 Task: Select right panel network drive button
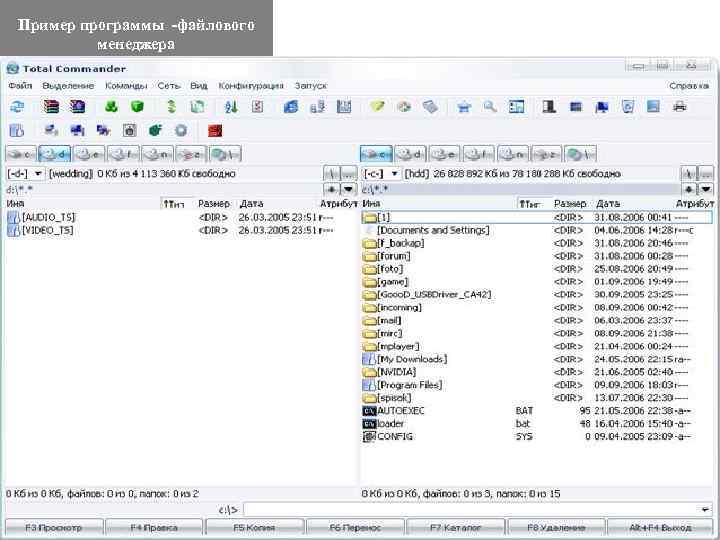click(580, 154)
